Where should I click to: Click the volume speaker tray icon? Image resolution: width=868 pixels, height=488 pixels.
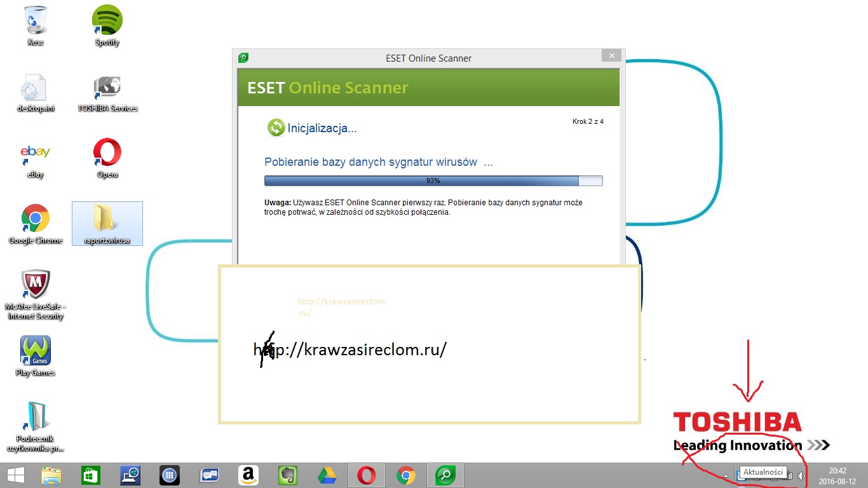point(801,475)
